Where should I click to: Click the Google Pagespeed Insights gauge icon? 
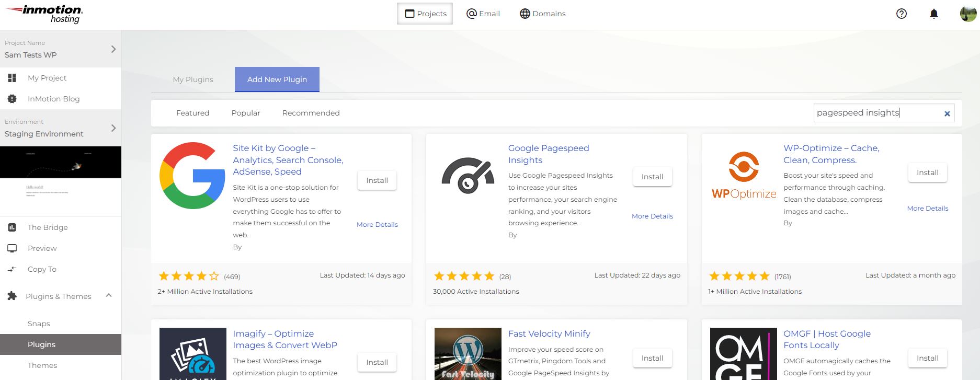click(468, 176)
